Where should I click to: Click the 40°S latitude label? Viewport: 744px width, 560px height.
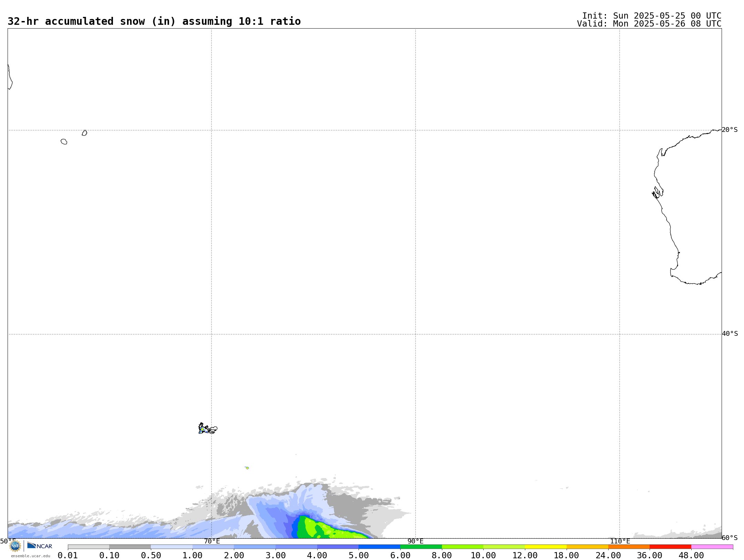click(x=730, y=334)
